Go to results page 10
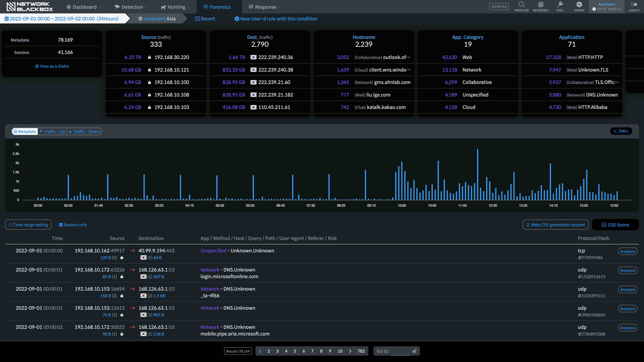 point(340,351)
